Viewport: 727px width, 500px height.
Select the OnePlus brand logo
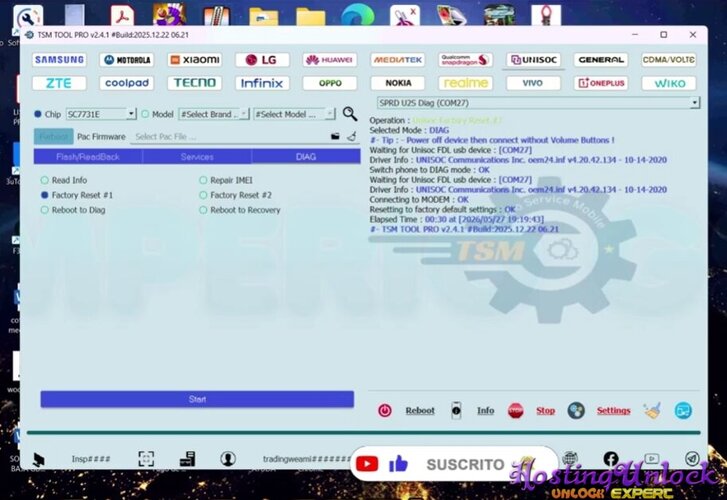pyautogui.click(x=601, y=83)
